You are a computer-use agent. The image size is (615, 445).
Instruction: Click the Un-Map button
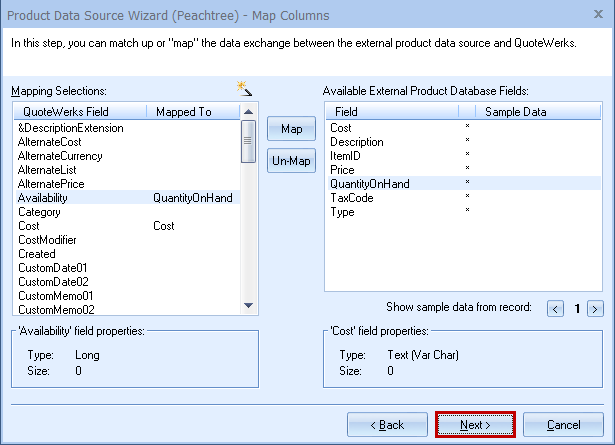(x=291, y=161)
